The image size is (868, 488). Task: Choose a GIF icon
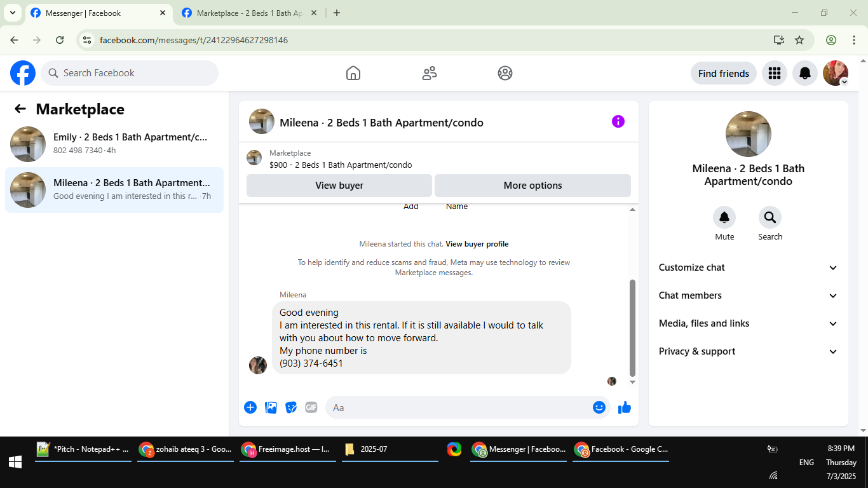311,407
